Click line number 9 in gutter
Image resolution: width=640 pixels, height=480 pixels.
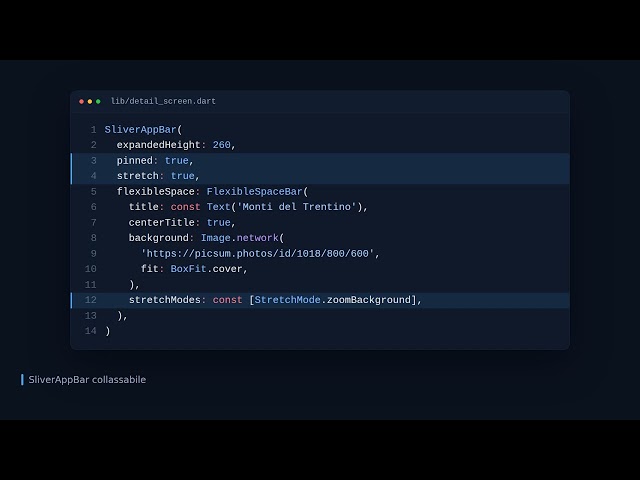click(93, 253)
